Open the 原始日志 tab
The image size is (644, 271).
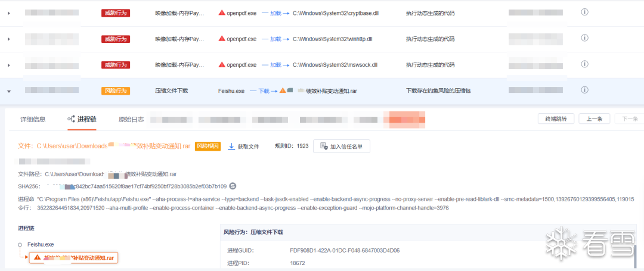point(131,119)
